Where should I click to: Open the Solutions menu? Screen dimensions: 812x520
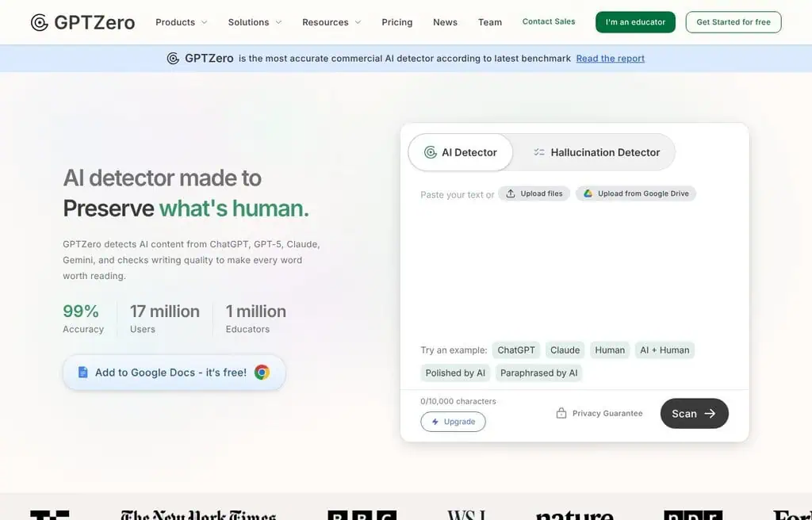[255, 22]
